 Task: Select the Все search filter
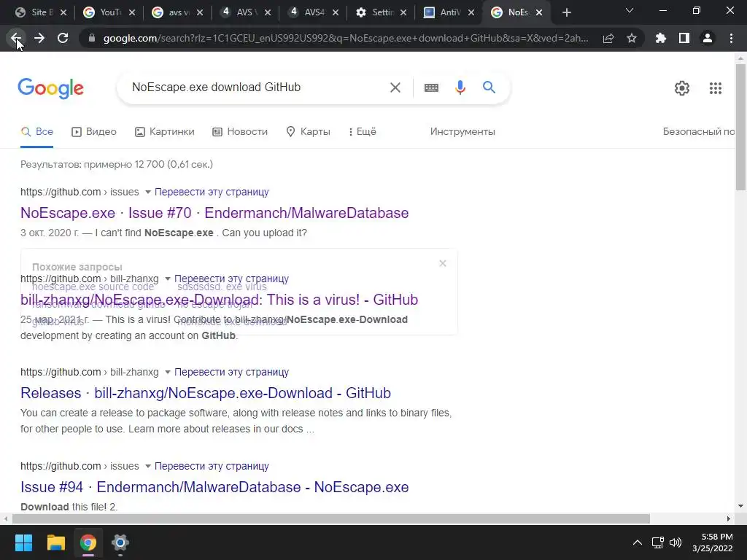coord(37,131)
